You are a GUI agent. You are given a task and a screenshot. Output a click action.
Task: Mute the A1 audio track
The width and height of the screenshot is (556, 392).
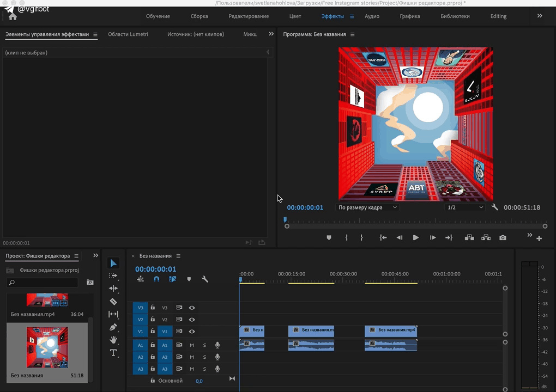coord(192,345)
